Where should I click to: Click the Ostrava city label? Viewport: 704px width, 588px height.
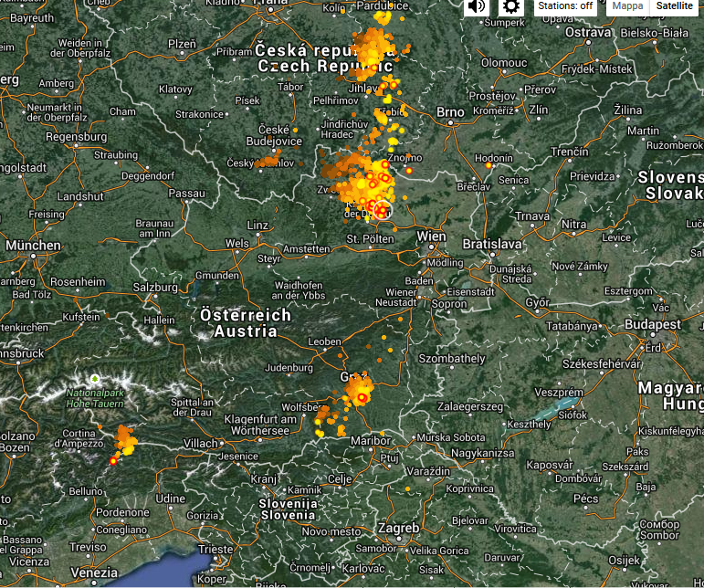click(588, 32)
